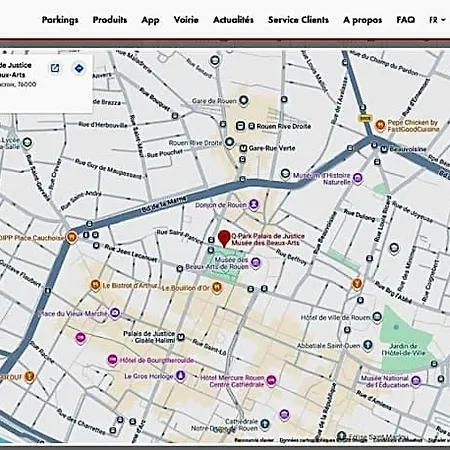This screenshot has width=450, height=450.
Task: Click the Le Bistrot d'Arthur restaurant icon
Action: pyautogui.click(x=95, y=285)
